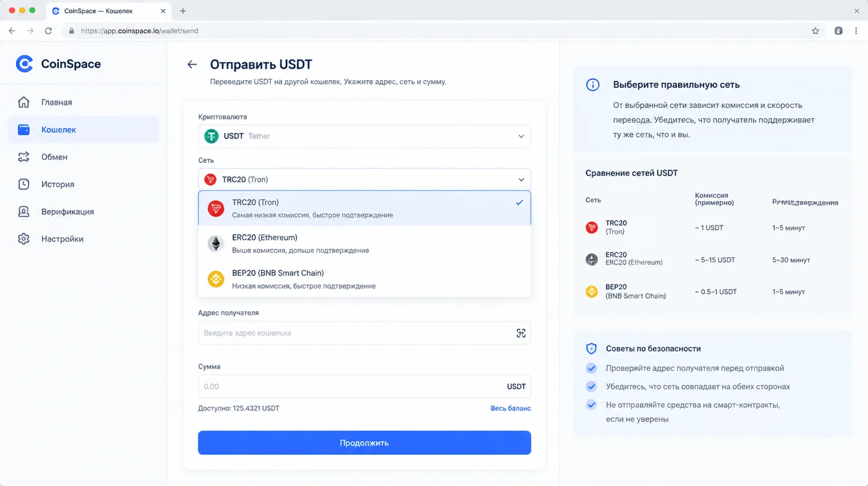Choose the BEP20 (BNB Smart Chain) option

364,279
